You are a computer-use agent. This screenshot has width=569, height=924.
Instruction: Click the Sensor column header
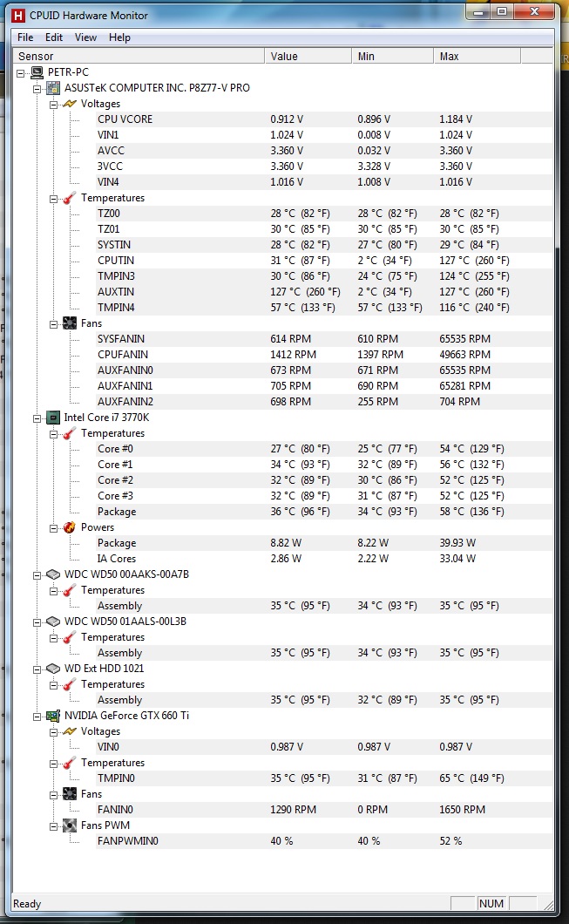coord(139,56)
